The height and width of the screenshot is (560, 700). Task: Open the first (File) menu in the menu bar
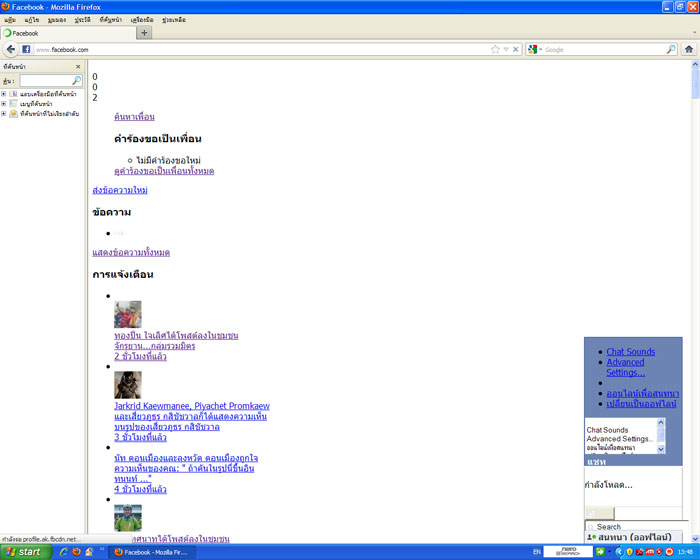point(10,20)
